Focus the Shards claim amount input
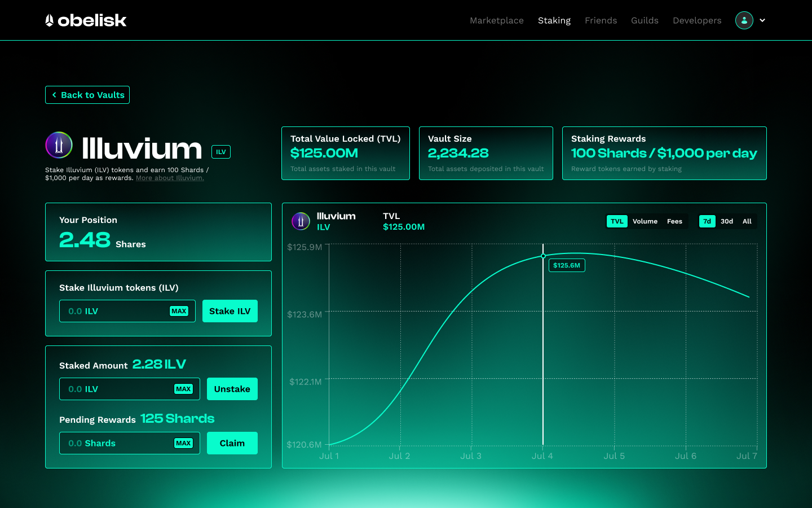Image resolution: width=812 pixels, height=508 pixels. pyautogui.click(x=130, y=443)
